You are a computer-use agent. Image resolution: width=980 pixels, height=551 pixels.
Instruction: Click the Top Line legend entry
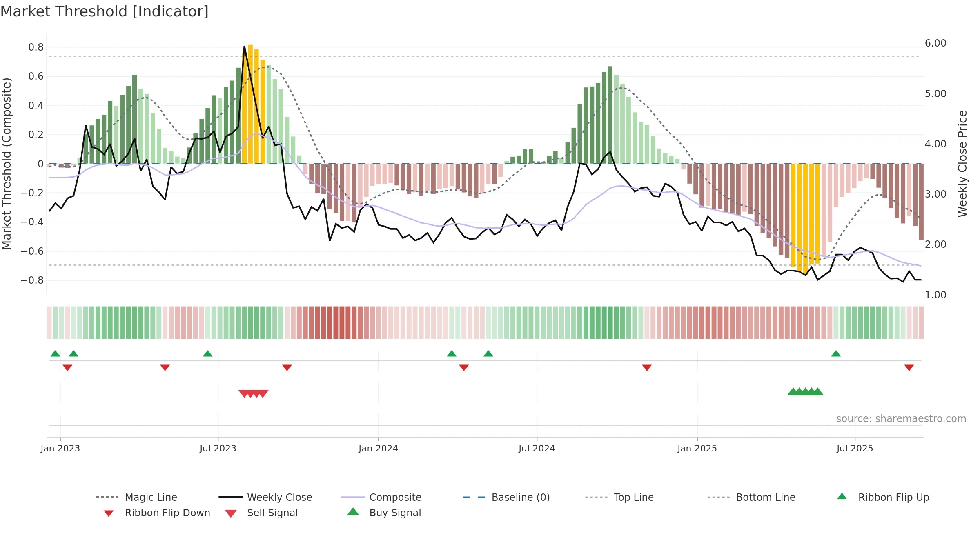(x=619, y=497)
